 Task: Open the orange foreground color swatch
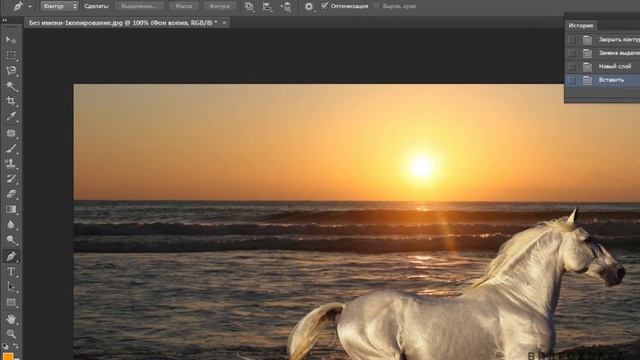[8, 357]
